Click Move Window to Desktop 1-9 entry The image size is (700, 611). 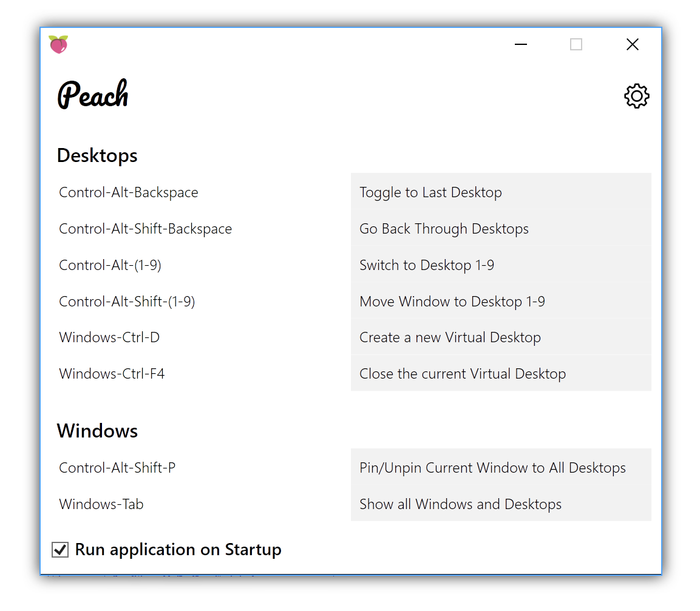(x=501, y=302)
